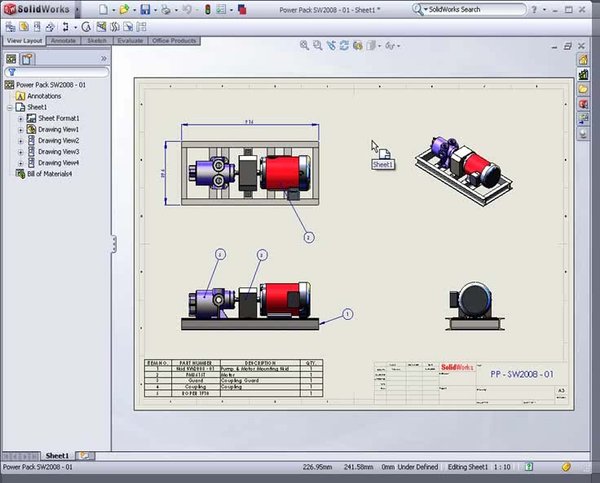Viewport: 600px width, 483px height.
Task: Open the New document dropdown arrow
Action: [114, 10]
